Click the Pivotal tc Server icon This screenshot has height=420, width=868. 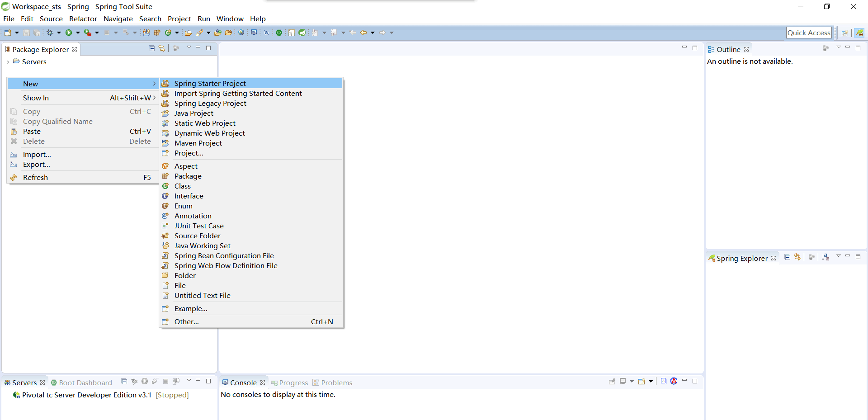16,395
